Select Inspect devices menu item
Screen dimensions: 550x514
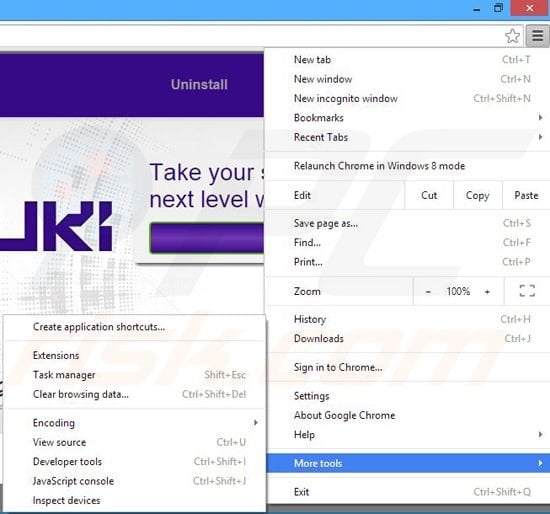(135, 500)
